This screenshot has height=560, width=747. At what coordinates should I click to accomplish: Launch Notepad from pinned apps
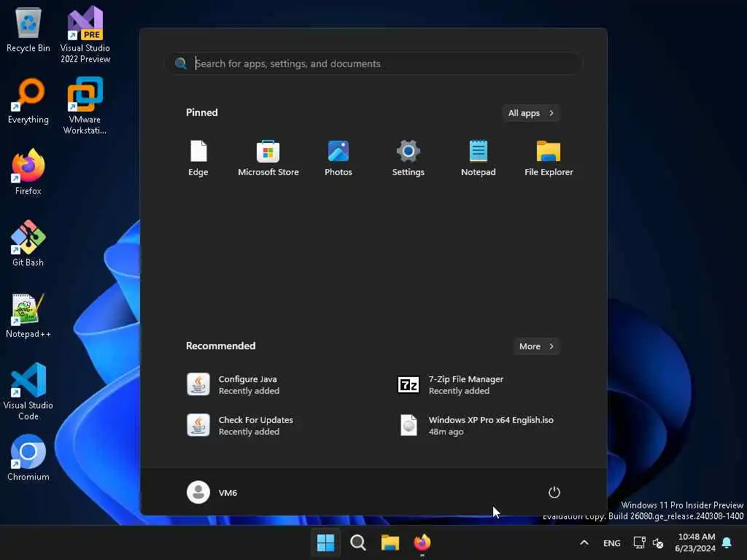[x=479, y=158]
